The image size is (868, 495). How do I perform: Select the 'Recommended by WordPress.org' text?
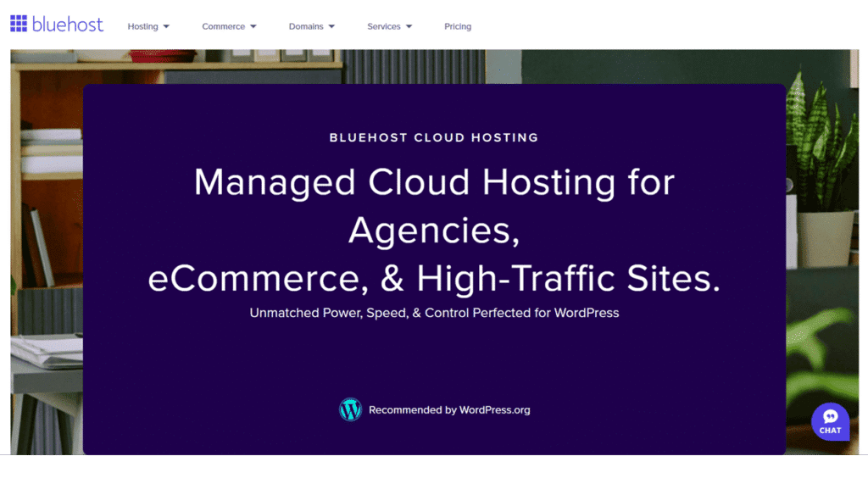[x=449, y=410]
